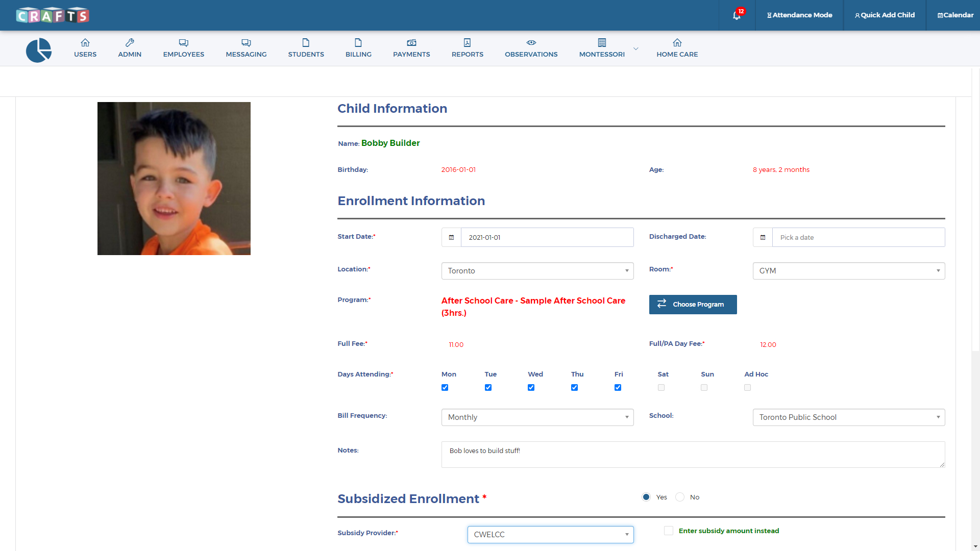The height and width of the screenshot is (551, 980).
Task: Click the Discharged Date calendar icon
Action: [763, 237]
